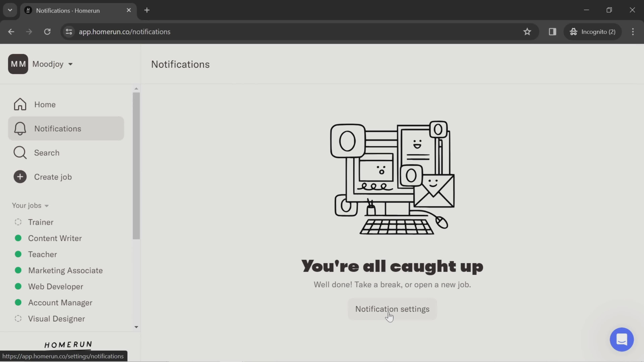Select the Notifications bell icon

click(x=20, y=128)
